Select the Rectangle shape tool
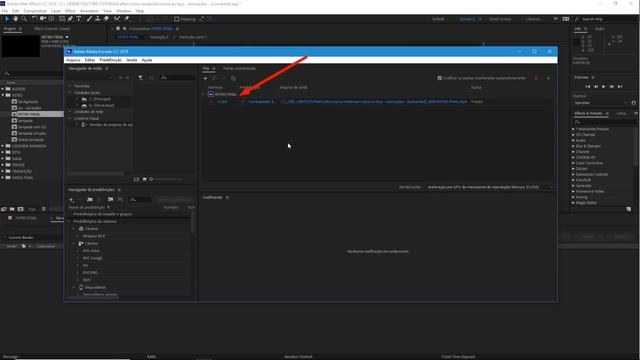 point(62,19)
